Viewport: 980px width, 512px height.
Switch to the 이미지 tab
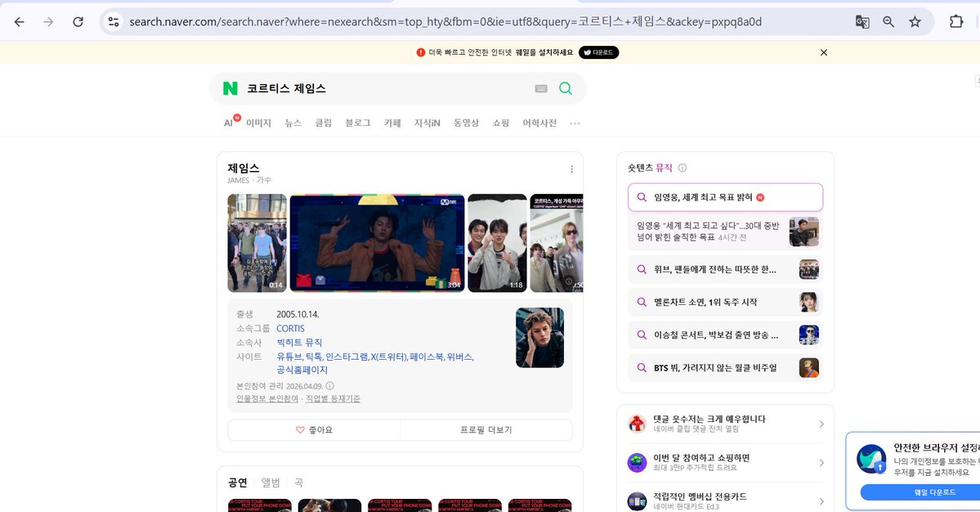258,124
